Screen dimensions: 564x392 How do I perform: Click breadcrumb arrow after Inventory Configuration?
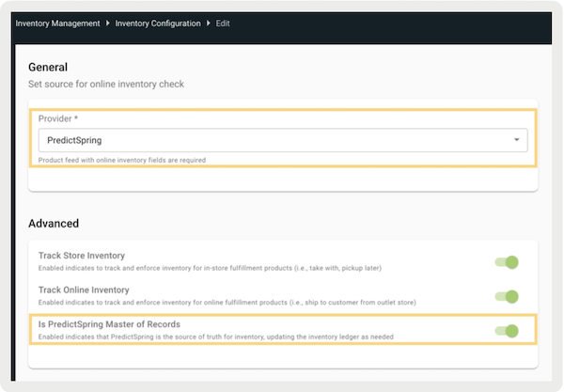(209, 24)
